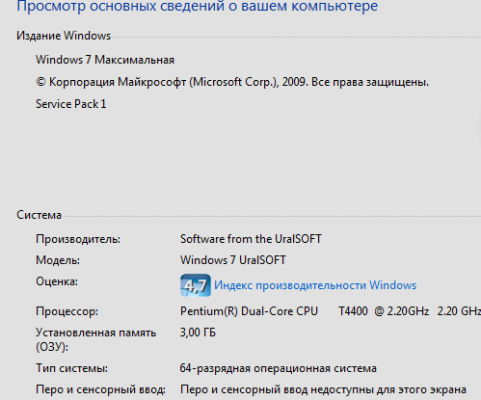The width and height of the screenshot is (481, 400).
Task: Click the Процессор label
Action: [x=67, y=311]
